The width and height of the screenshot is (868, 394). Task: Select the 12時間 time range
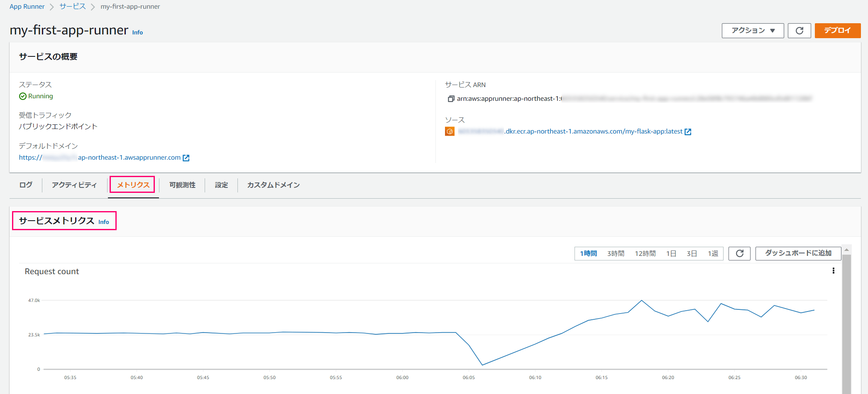[x=645, y=253]
